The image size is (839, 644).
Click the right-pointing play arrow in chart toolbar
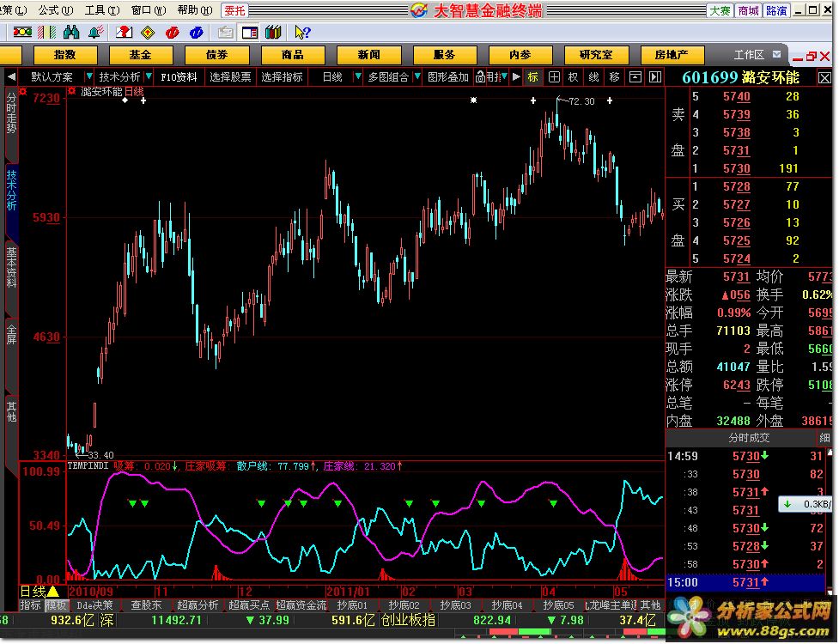[x=516, y=77]
